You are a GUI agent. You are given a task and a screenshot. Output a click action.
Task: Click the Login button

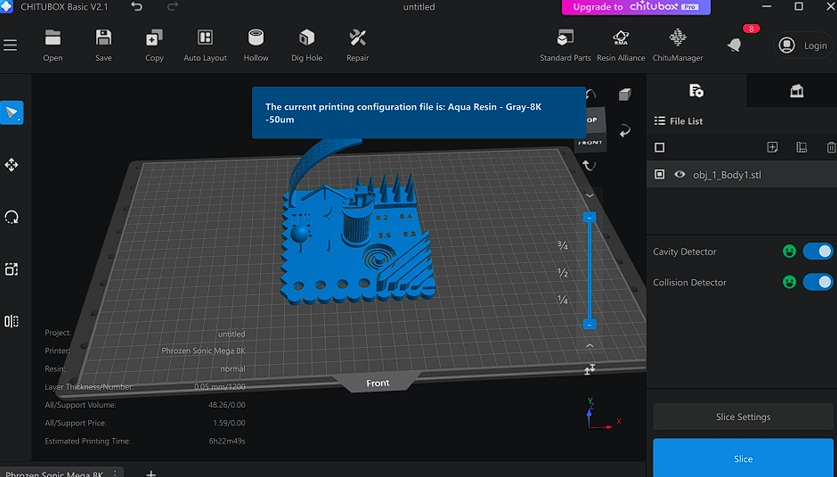coord(803,45)
